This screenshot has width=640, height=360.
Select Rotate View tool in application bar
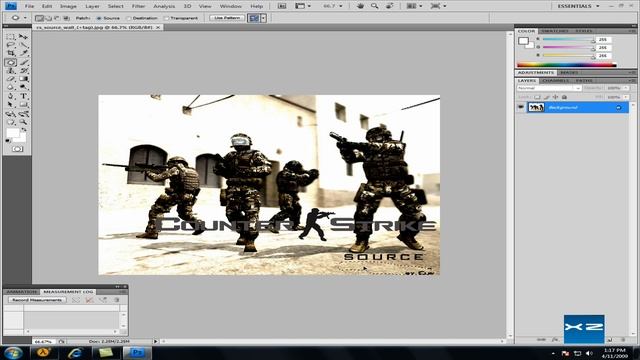pyautogui.click(x=389, y=6)
